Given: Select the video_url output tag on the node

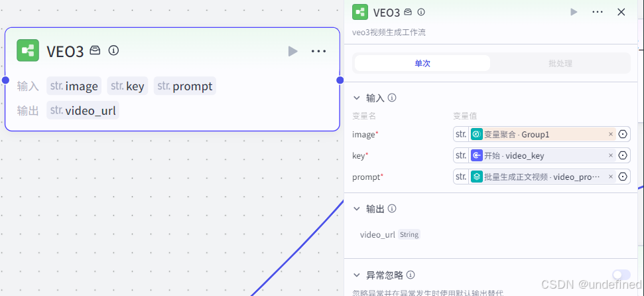Looking at the screenshot, I should coord(83,110).
